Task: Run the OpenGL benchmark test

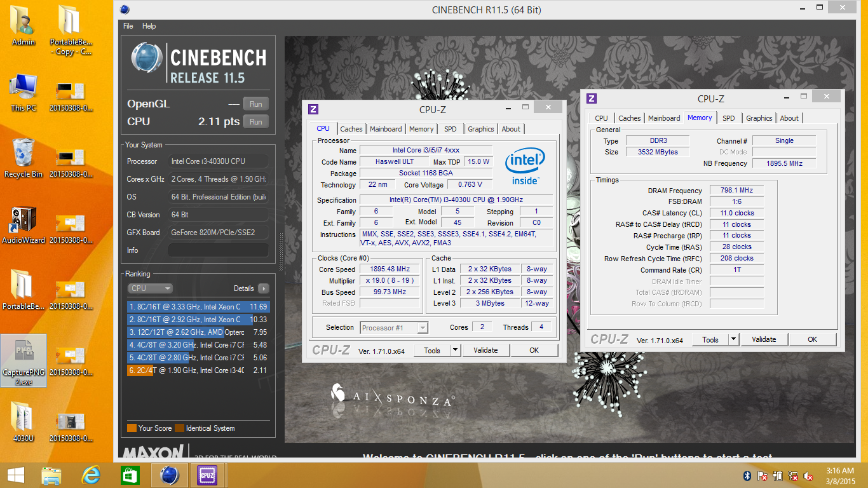Action: point(255,104)
